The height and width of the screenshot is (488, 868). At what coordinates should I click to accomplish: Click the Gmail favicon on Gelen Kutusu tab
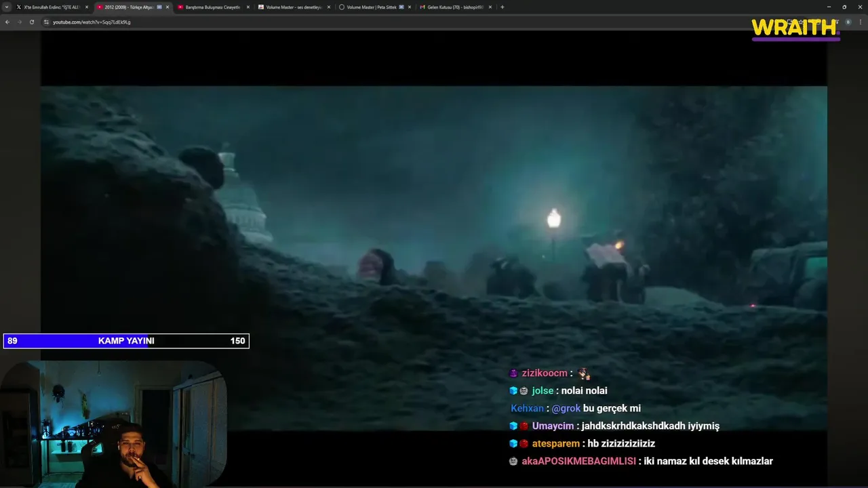coord(422,7)
